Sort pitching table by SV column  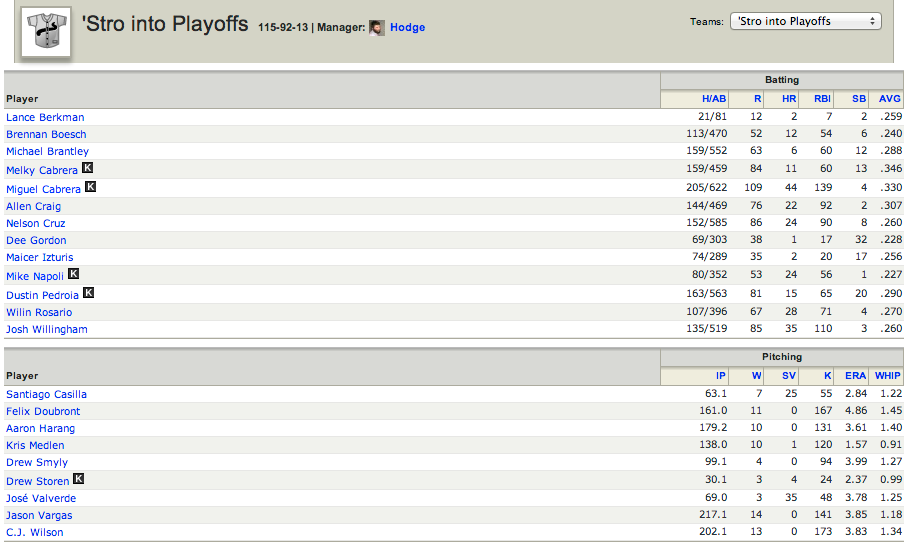789,376
